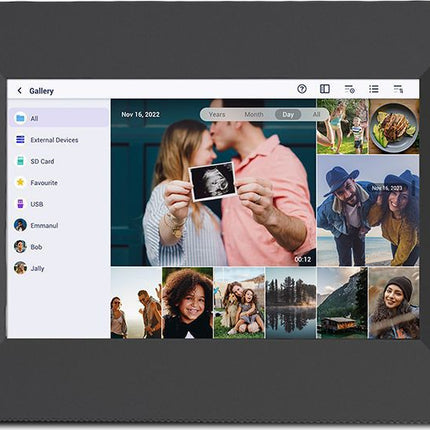Select the All folder in sidebar

tap(59, 118)
